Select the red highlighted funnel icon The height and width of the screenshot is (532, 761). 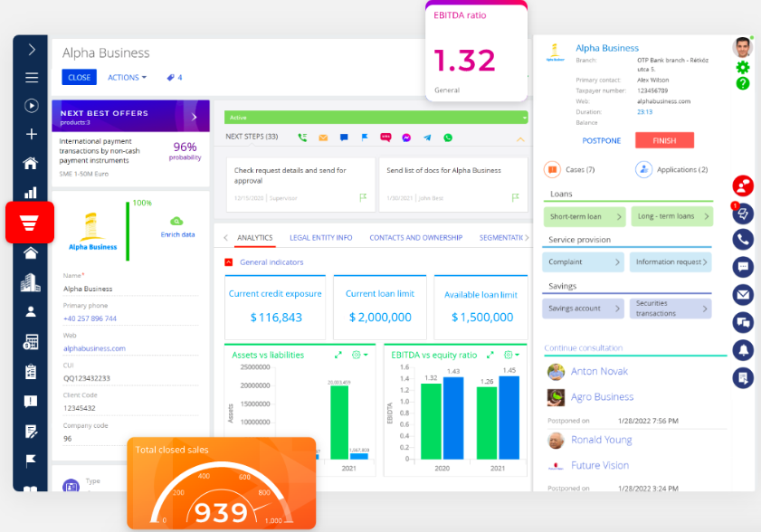(x=30, y=223)
